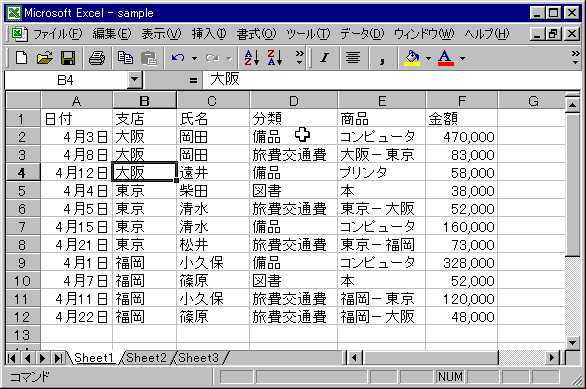The image size is (586, 389).
Task: Apply red font color A
Action: click(x=446, y=58)
